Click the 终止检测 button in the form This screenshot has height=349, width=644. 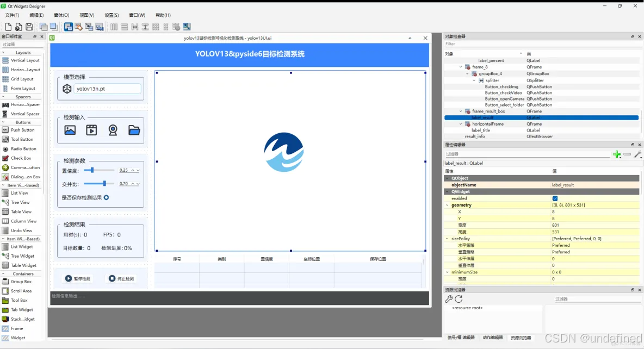tap(122, 278)
